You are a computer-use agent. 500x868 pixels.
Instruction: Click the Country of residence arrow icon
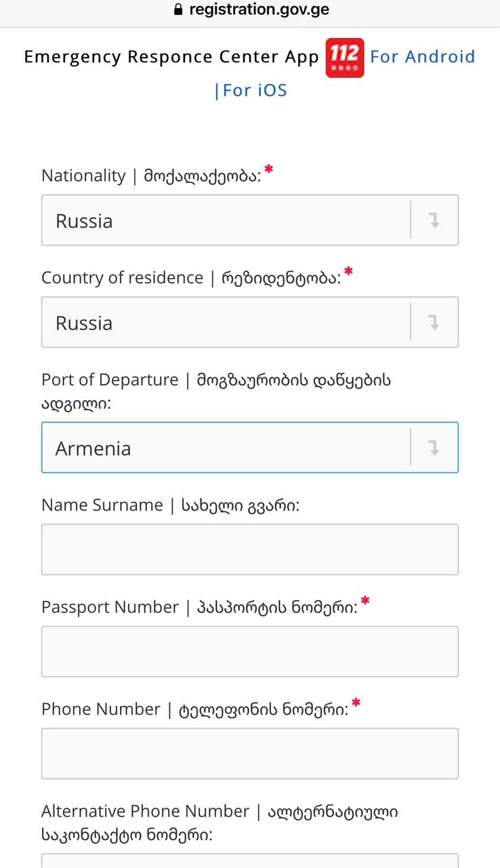coord(434,322)
